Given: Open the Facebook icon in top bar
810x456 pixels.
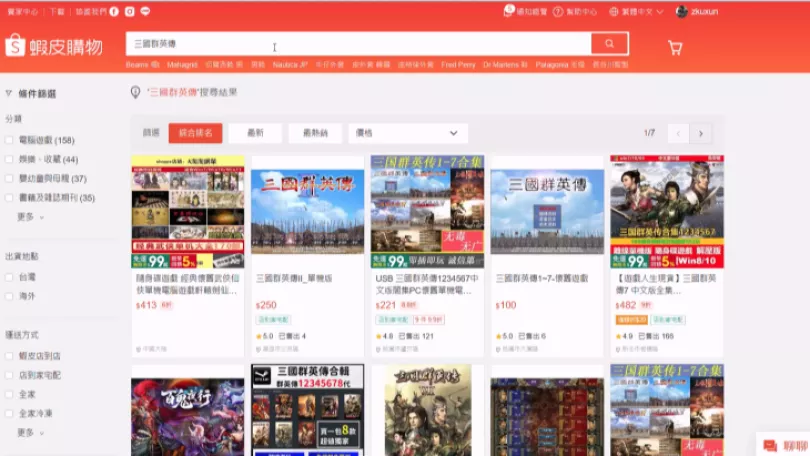Looking at the screenshot, I should pos(114,11).
